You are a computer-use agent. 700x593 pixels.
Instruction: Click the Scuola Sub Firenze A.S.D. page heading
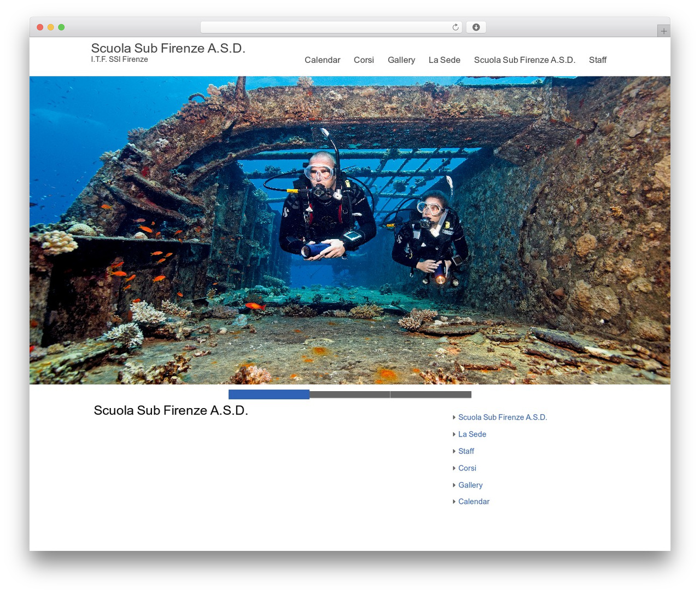click(x=171, y=410)
